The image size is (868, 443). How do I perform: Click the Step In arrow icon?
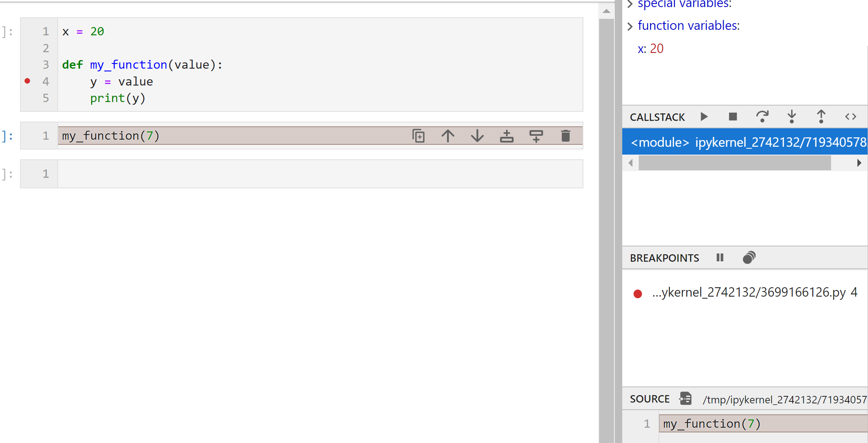point(792,117)
